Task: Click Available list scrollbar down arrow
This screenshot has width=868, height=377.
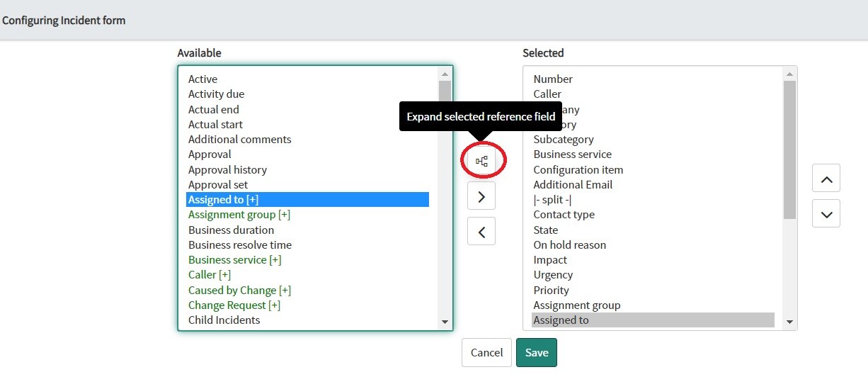Action: 445,322
